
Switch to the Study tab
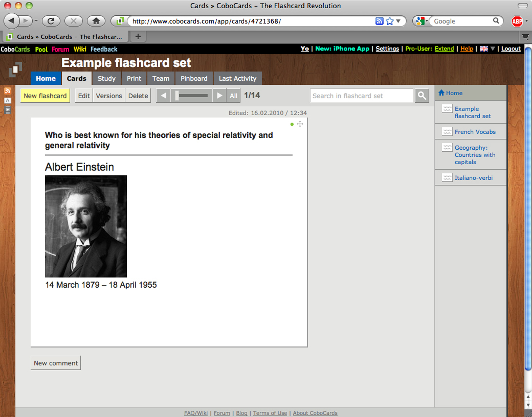tap(106, 78)
